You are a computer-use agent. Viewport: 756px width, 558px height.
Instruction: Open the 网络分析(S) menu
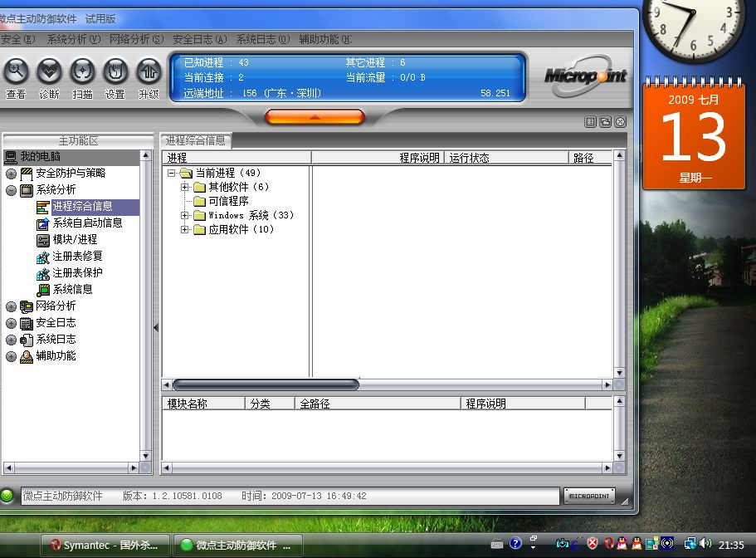[x=136, y=39]
